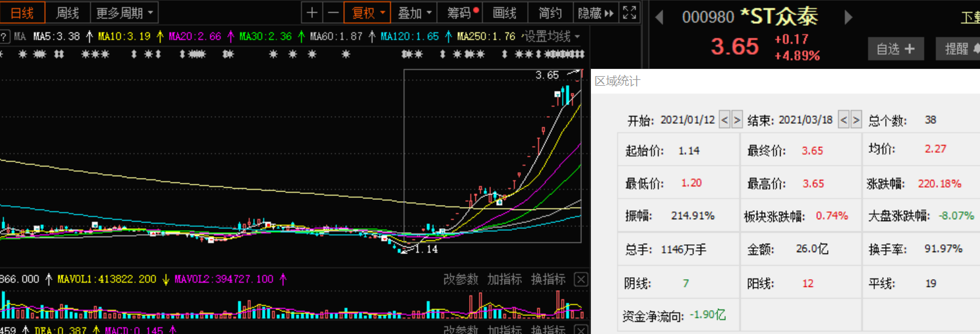Viewport: 980px width, 334px height.
Task: Open the 复权 adjustment dropdown
Action: 368,12
